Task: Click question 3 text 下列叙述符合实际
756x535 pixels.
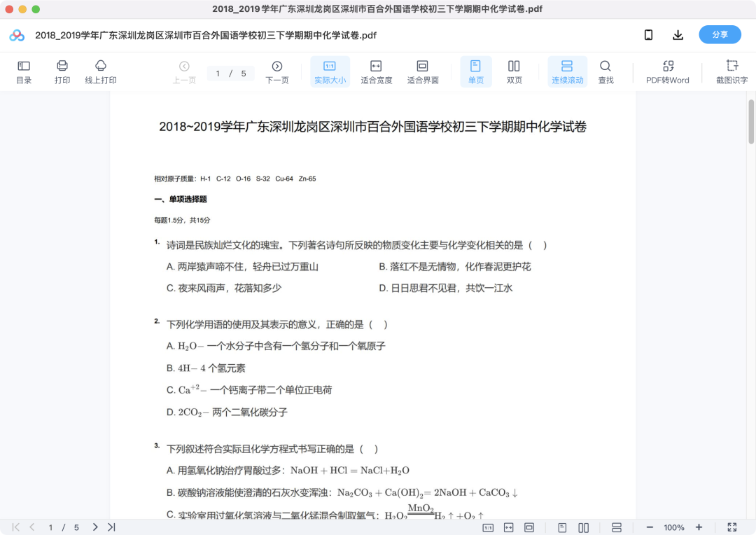Action: click(x=272, y=449)
